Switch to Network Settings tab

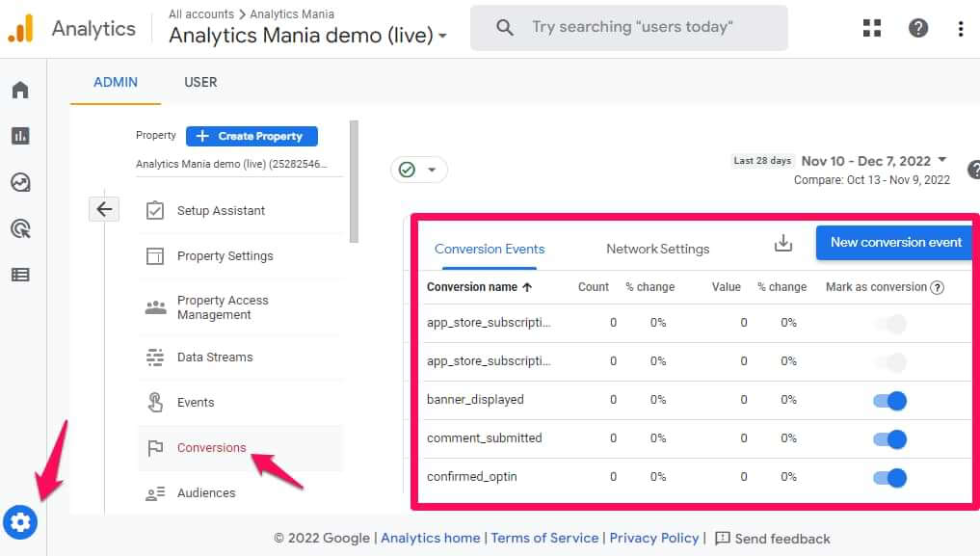click(657, 249)
